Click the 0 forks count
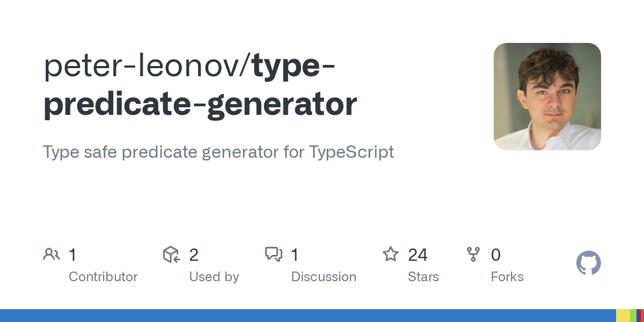 click(496, 255)
